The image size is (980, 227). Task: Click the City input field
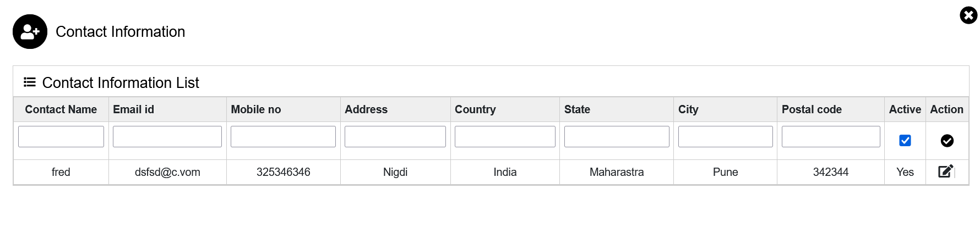point(725,136)
